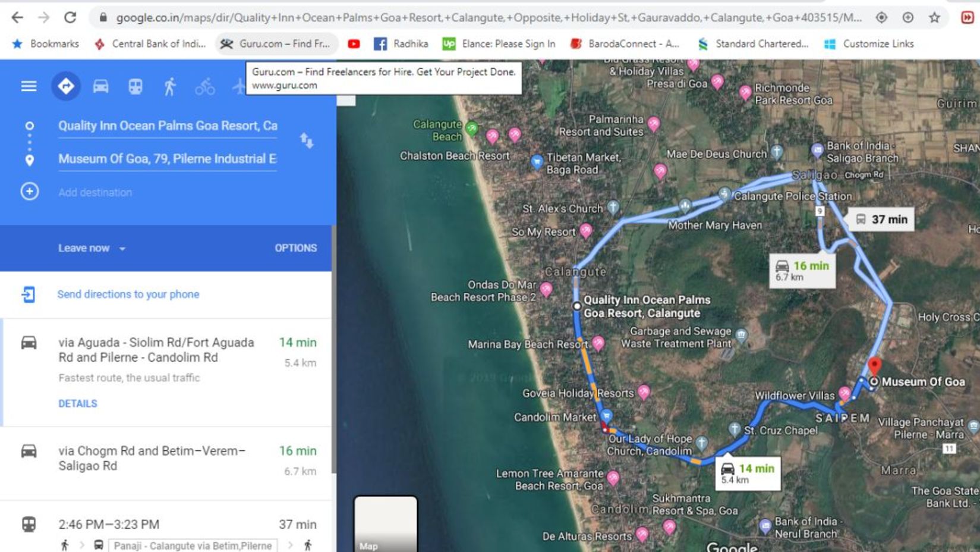Click Palmarinha Resort and Suites marker
Viewport: 980px width, 552px height.
pyautogui.click(x=654, y=124)
